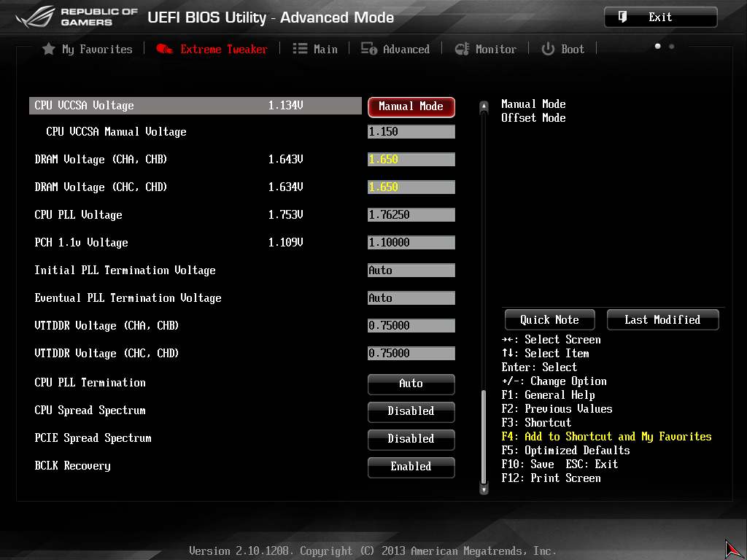Click the Offset Mode help text
Image resolution: width=747 pixels, height=560 pixels.
click(533, 118)
